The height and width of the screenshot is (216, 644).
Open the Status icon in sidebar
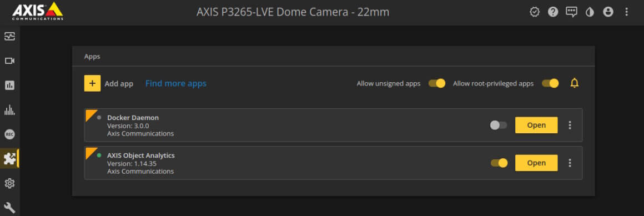click(x=9, y=37)
